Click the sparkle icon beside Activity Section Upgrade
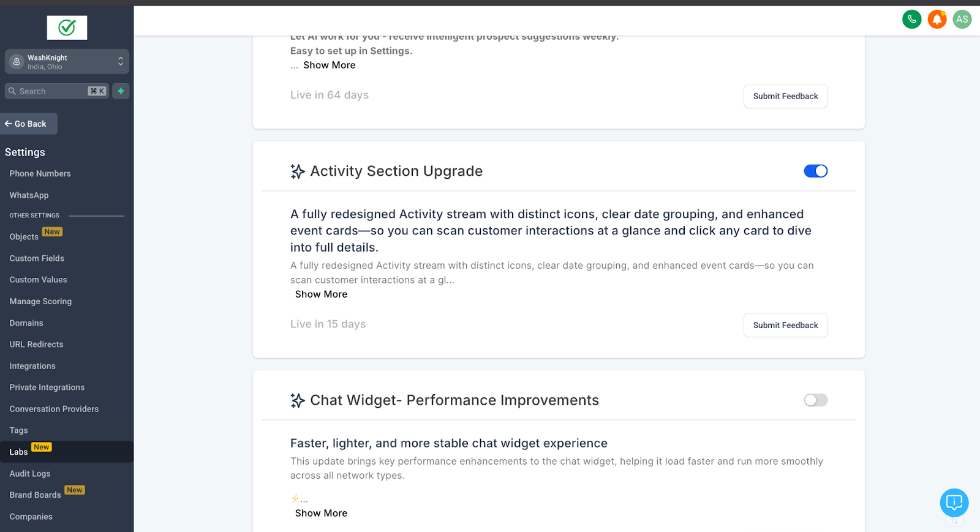Viewport: 980px width, 532px height. [x=298, y=171]
